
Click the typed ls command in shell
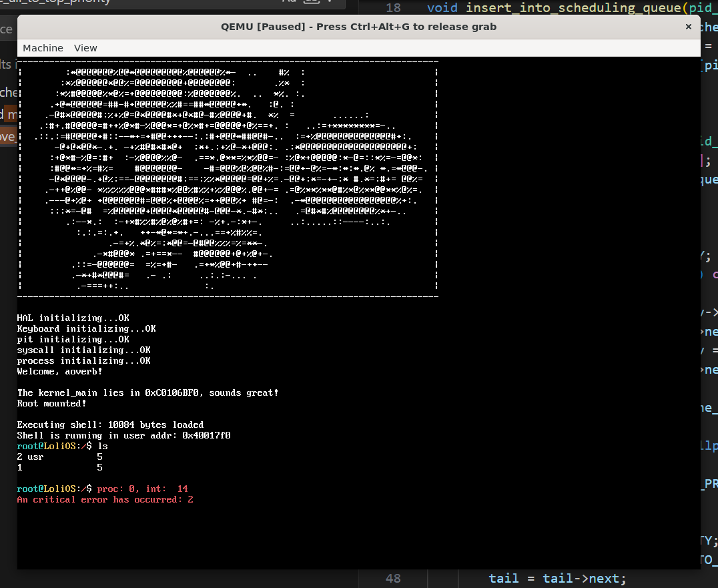coord(102,447)
